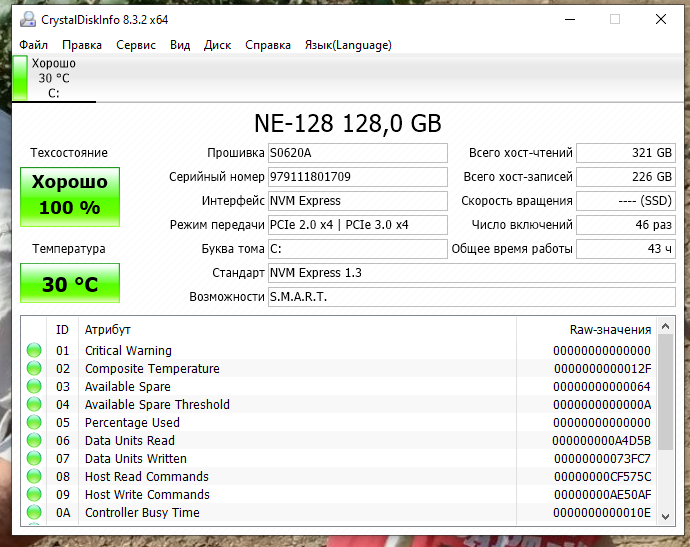Open the Вид menu

coord(180,45)
